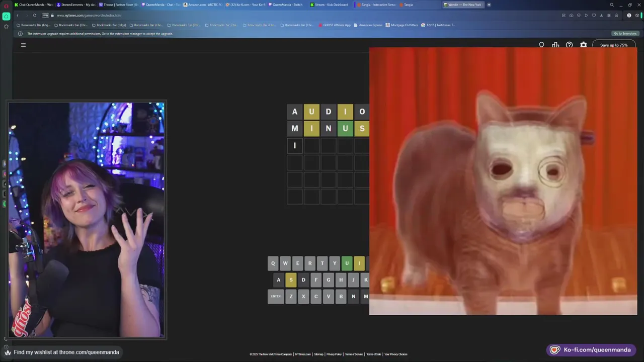Open the Privacy Policy footer link
The width and height of the screenshot is (644, 362).
[334, 354]
